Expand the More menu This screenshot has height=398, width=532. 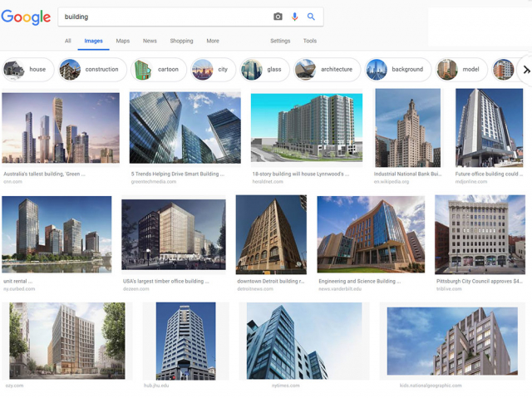(x=213, y=41)
